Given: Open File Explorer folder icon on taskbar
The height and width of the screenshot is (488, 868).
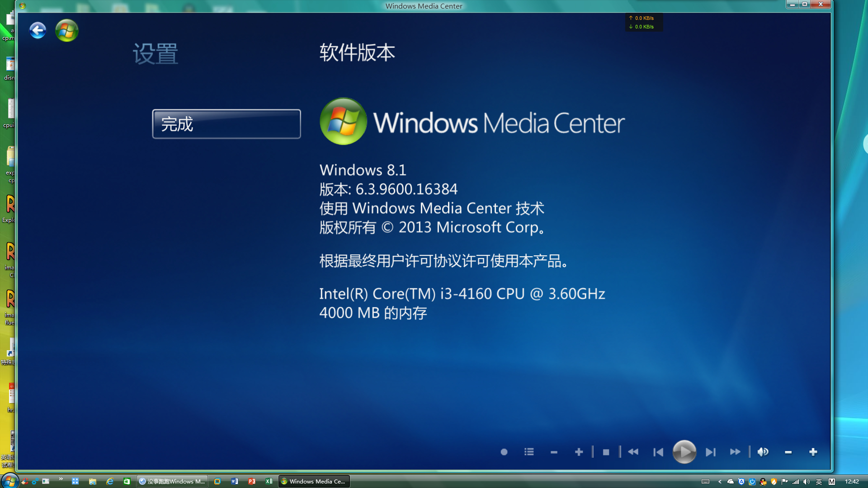Looking at the screenshot, I should (x=93, y=481).
